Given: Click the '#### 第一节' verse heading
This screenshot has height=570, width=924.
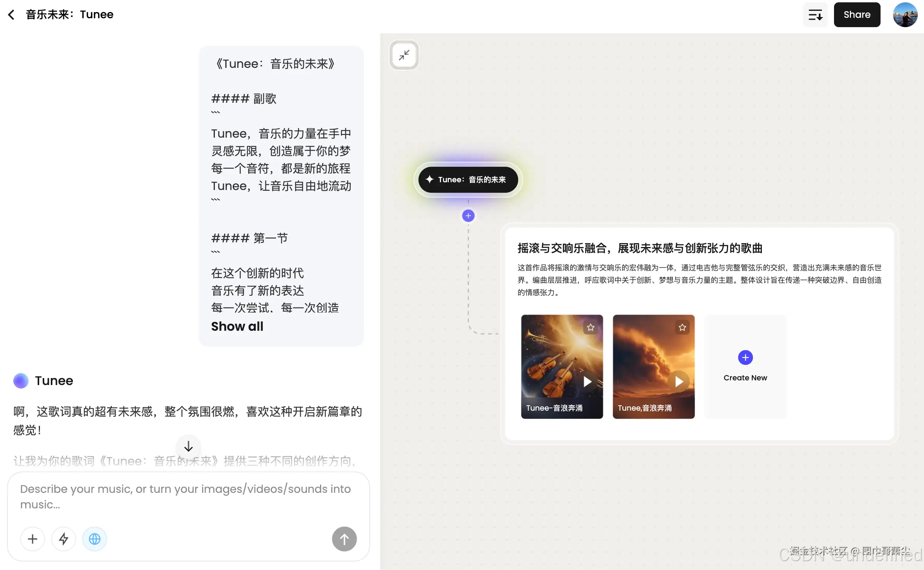Looking at the screenshot, I should pos(249,238).
